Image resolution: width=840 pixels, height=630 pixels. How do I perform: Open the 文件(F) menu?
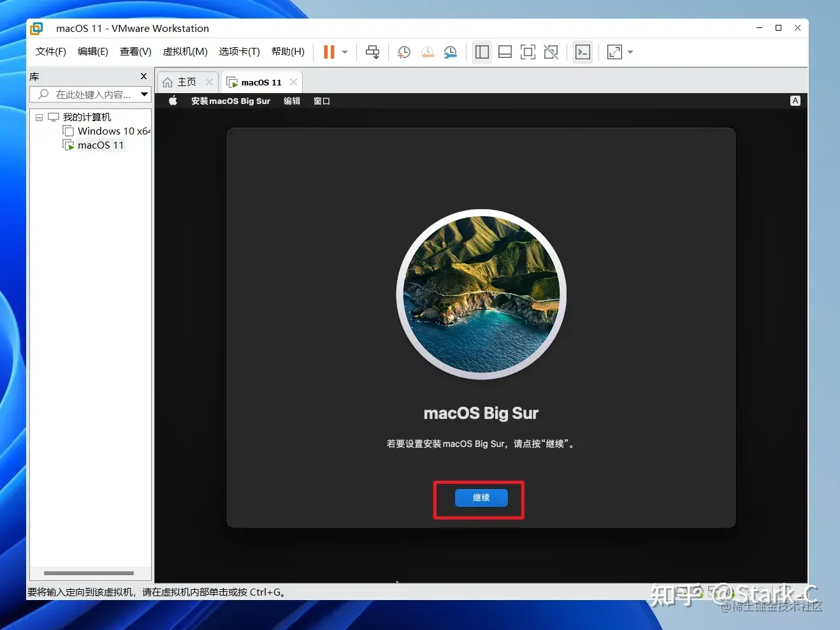point(51,52)
